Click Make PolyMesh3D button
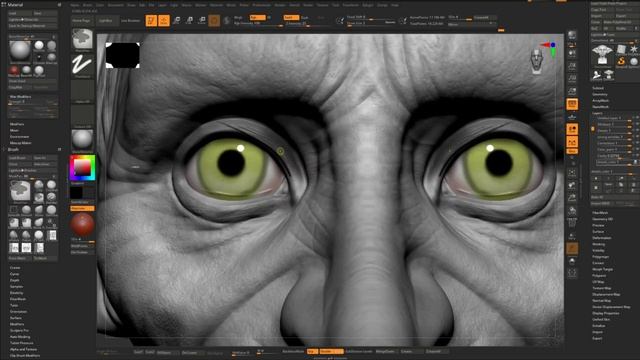Screen dimensions: 640x360 pyautogui.click(x=620, y=22)
